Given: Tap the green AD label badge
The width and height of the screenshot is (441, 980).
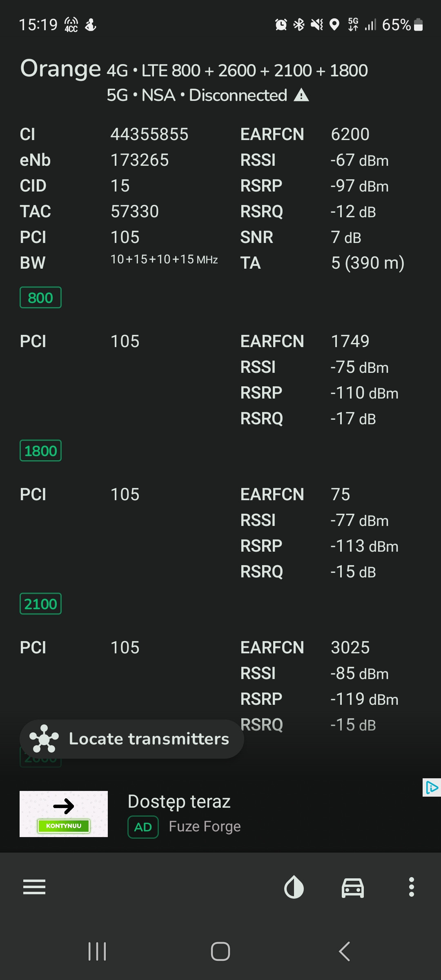Looking at the screenshot, I should [143, 827].
